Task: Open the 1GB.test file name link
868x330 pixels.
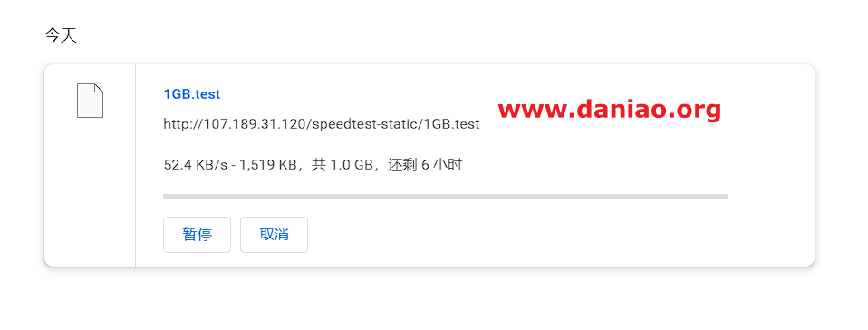Action: point(191,94)
